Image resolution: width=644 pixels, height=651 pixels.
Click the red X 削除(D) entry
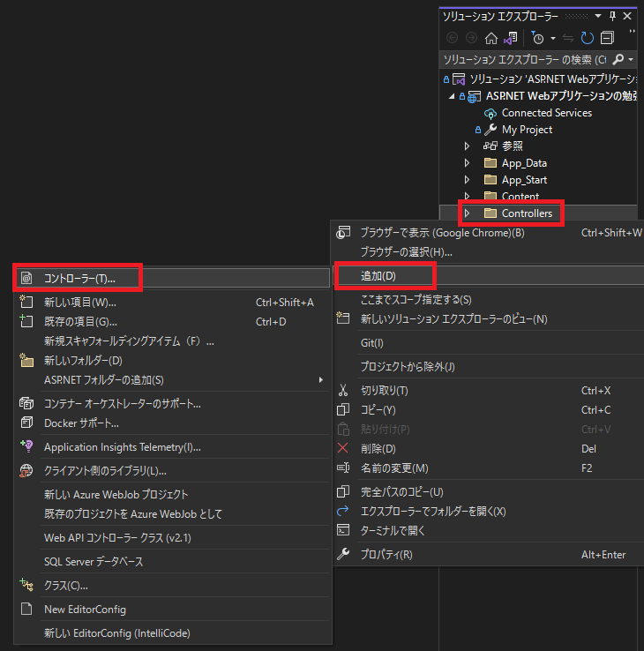click(x=488, y=449)
